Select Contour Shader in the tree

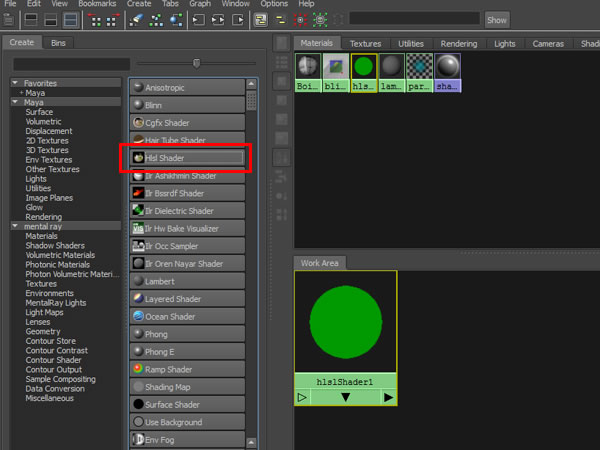[53, 360]
